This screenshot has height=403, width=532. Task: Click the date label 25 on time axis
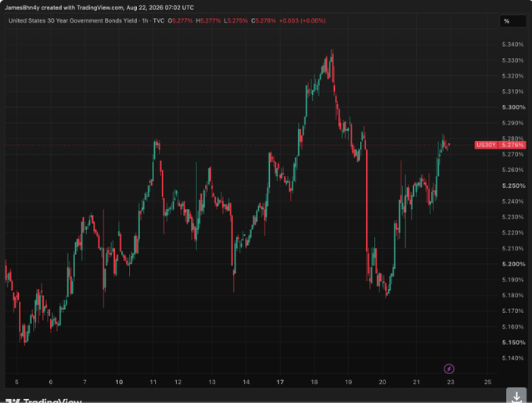click(x=487, y=383)
